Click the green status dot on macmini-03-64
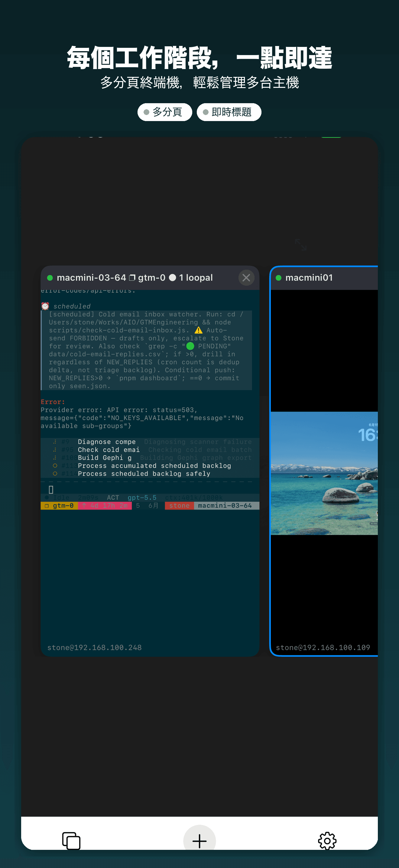The image size is (399, 868). tap(50, 278)
